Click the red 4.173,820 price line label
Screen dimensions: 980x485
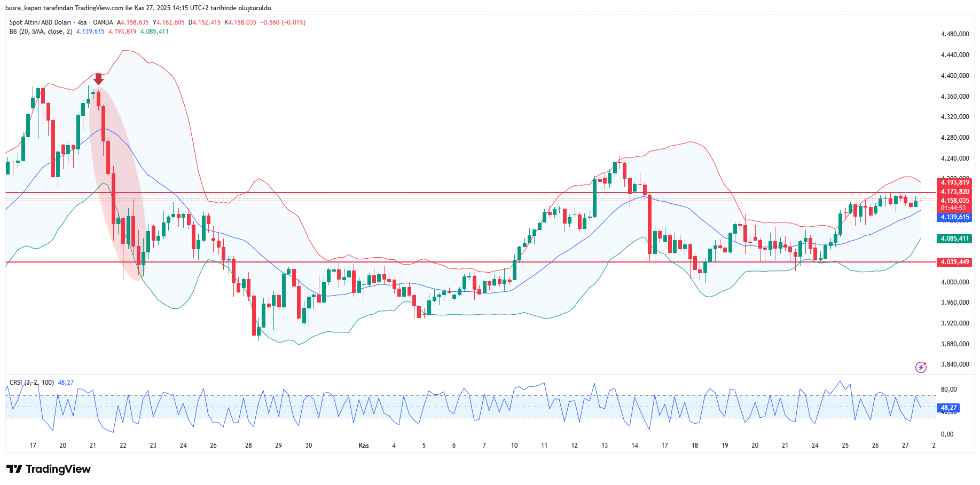pyautogui.click(x=954, y=192)
